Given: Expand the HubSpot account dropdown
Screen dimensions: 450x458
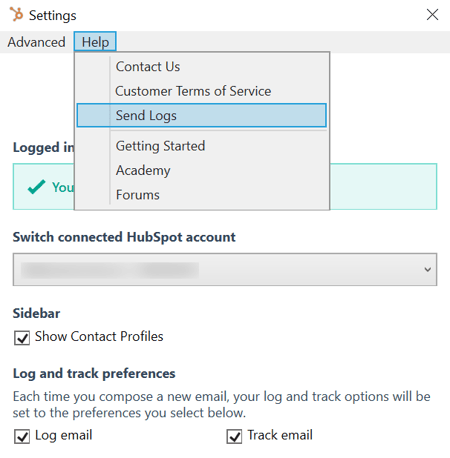Looking at the screenshot, I should pyautogui.click(x=225, y=269).
